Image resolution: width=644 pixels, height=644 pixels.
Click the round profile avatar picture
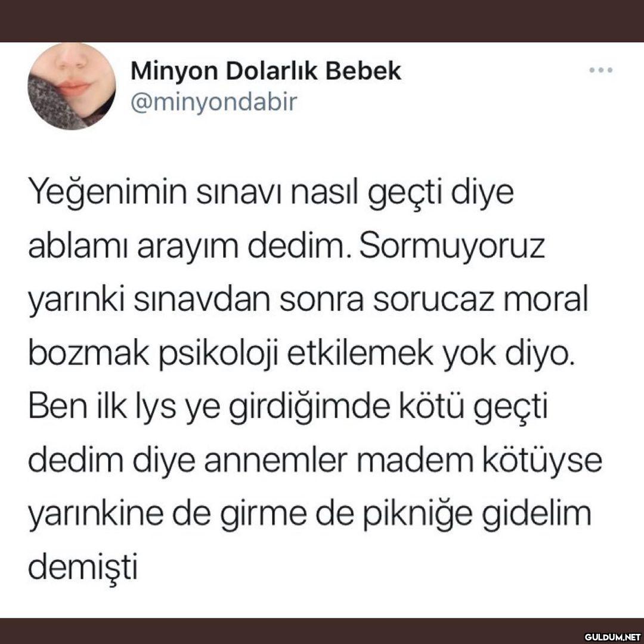[x=72, y=86]
